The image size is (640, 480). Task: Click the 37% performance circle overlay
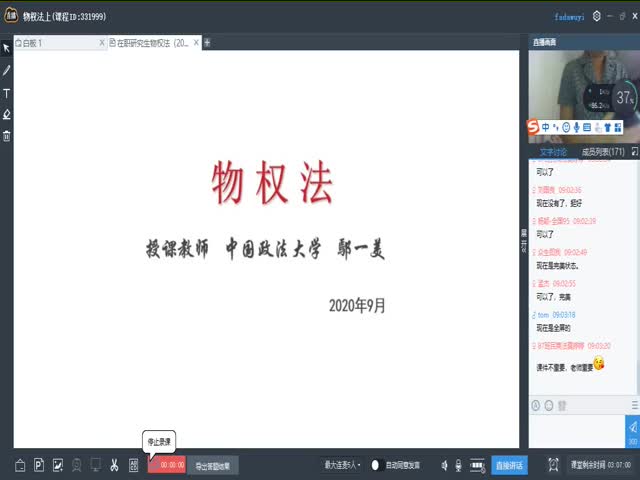coord(624,98)
